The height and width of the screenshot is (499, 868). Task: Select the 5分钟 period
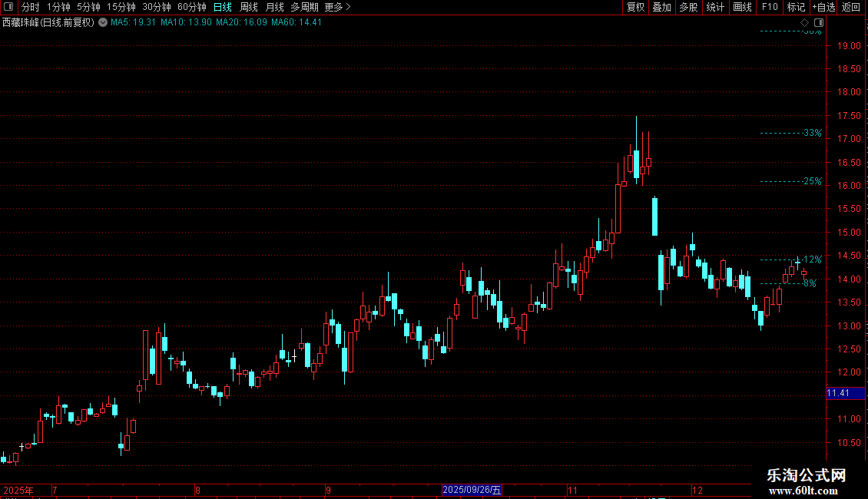pyautogui.click(x=88, y=7)
